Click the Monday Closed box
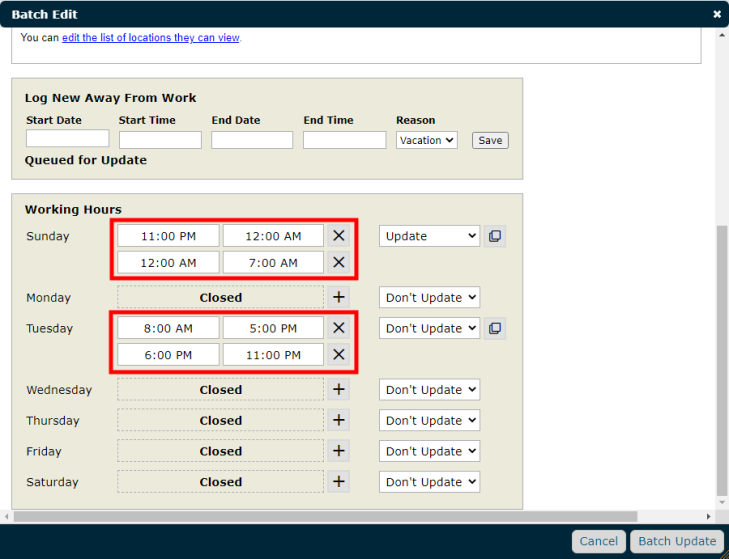Screen dimensions: 729x559 (x=220, y=297)
